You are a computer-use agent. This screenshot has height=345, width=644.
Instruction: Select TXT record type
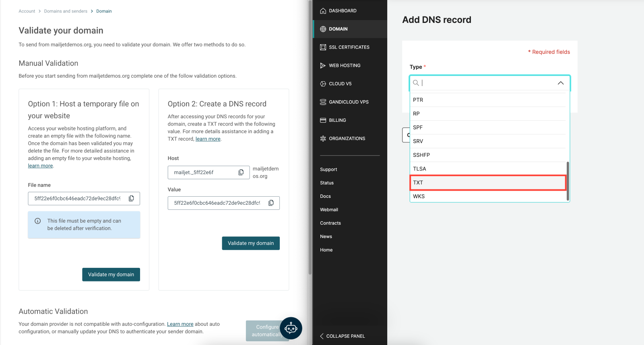(488, 183)
